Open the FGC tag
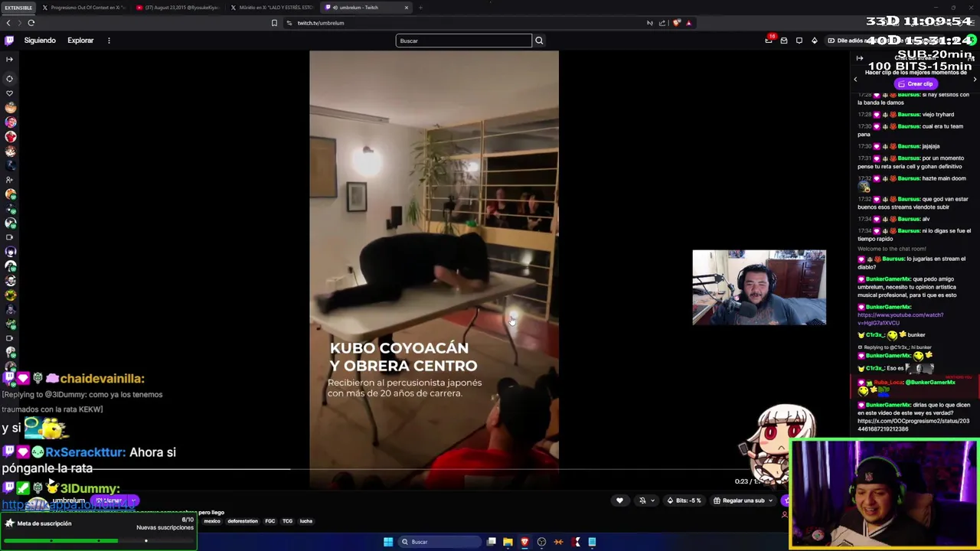The image size is (980, 551). [x=270, y=521]
